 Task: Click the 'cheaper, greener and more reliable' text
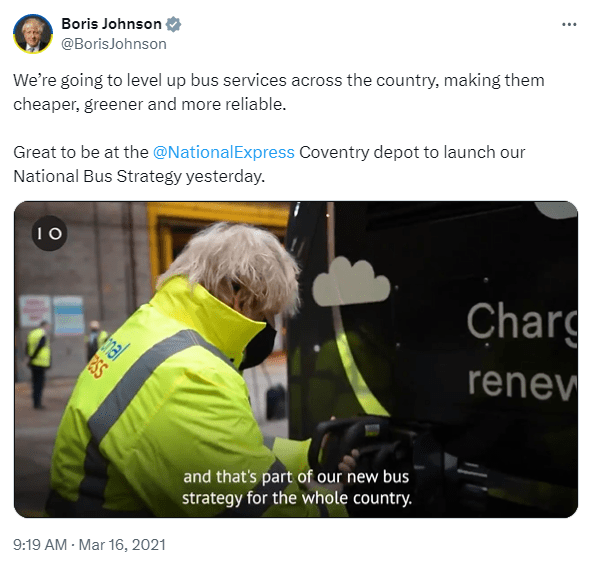150,104
